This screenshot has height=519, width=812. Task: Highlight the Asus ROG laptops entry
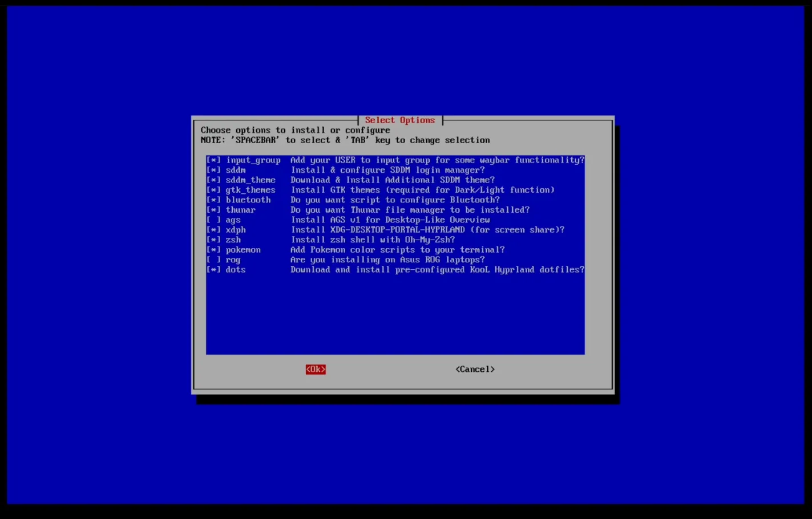pyautogui.click(x=387, y=260)
